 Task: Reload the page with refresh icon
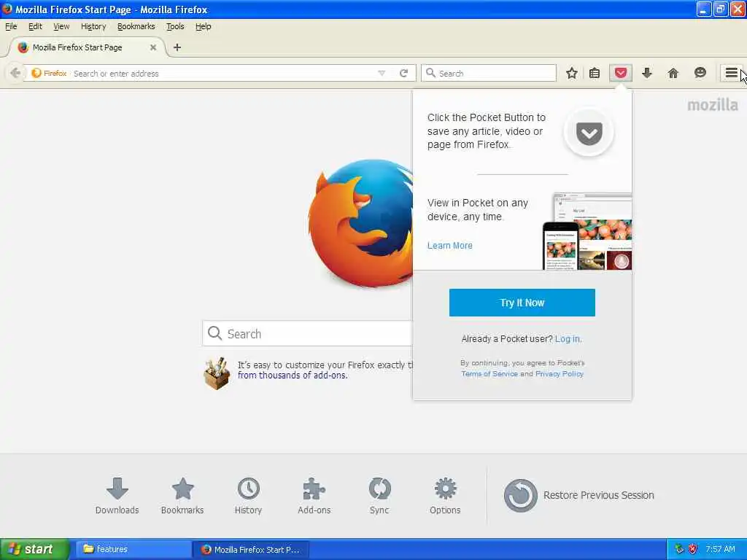[404, 73]
